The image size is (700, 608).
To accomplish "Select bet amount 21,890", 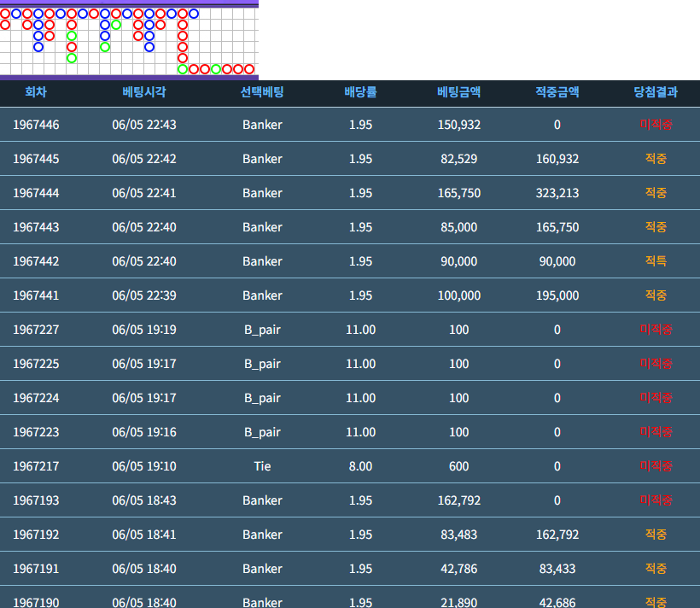I will (x=459, y=603).
